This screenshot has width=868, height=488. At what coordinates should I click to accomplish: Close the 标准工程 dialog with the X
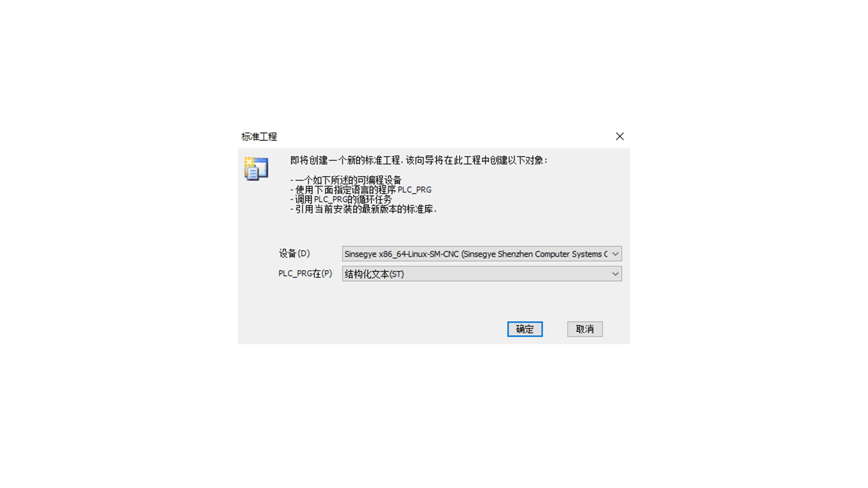620,136
